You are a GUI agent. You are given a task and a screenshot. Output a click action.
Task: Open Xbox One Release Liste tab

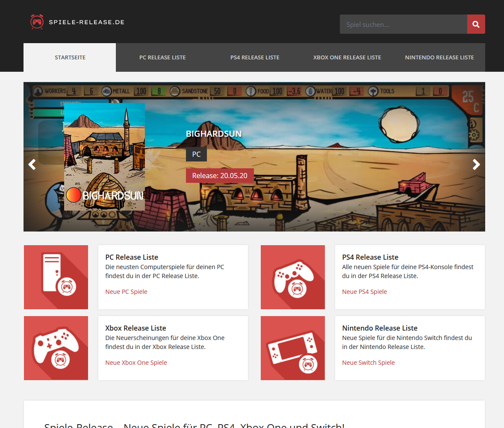[347, 58]
